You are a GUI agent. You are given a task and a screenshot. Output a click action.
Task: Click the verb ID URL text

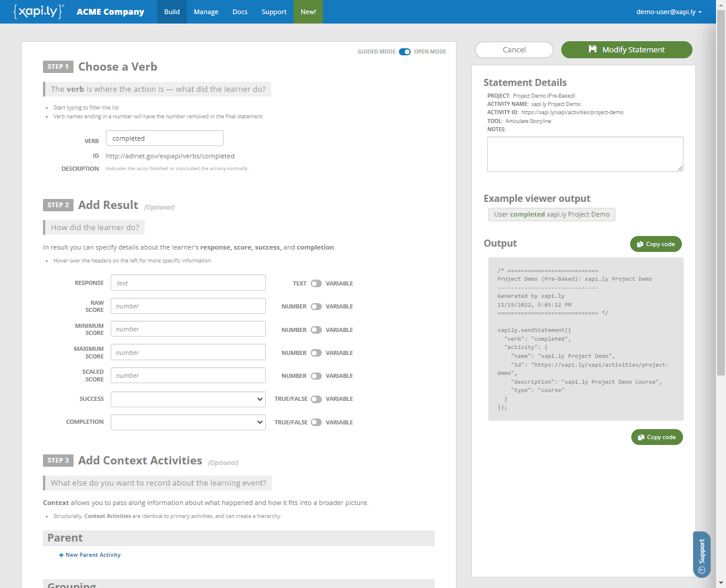(170, 156)
